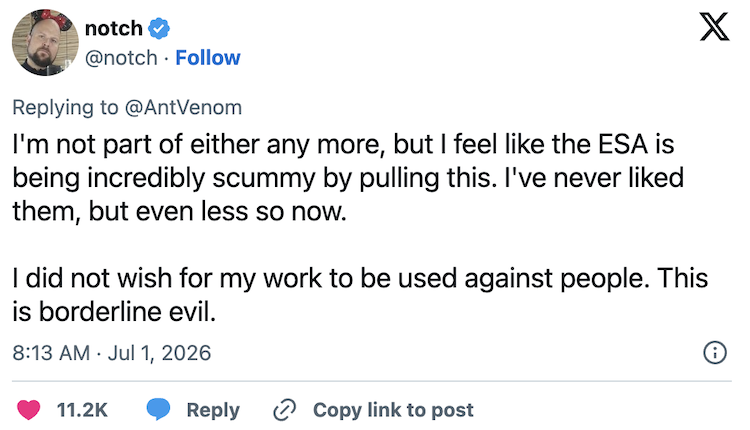
Task: Click the 11.2K likes count
Action: pyautogui.click(x=82, y=410)
